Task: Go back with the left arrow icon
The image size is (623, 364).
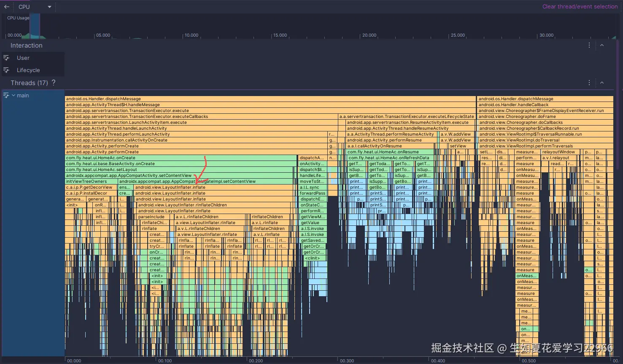Action: point(7,7)
